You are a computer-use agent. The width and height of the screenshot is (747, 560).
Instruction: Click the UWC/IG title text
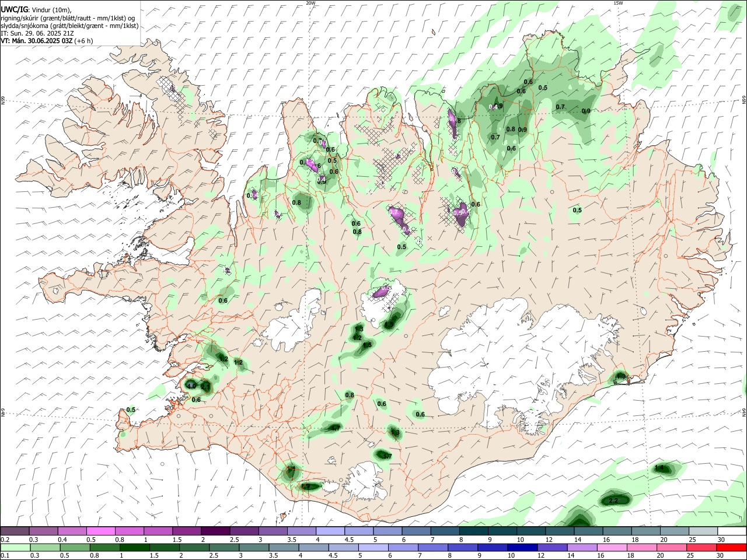coord(13,9)
